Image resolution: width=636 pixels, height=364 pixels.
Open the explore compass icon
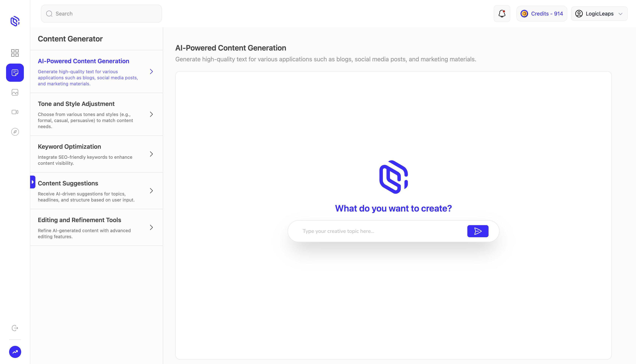pyautogui.click(x=15, y=132)
